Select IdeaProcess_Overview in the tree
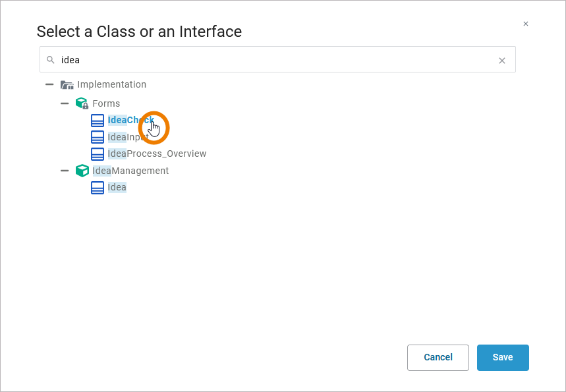This screenshot has width=566, height=392. (157, 154)
